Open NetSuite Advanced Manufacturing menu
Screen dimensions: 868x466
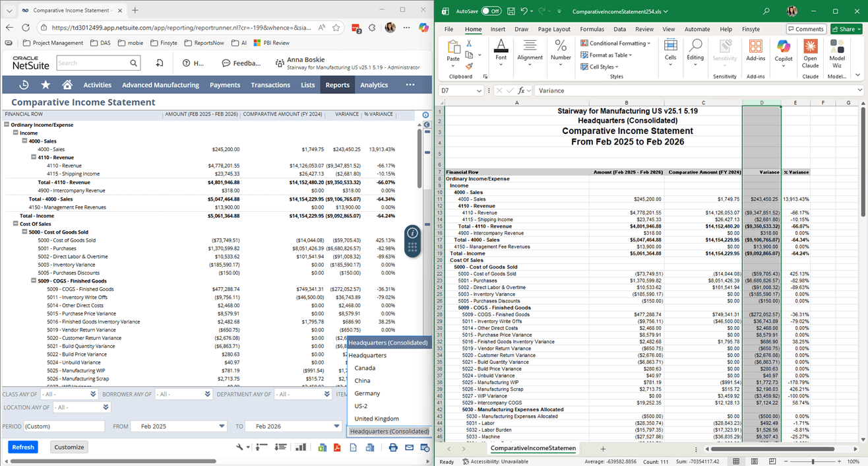(160, 84)
